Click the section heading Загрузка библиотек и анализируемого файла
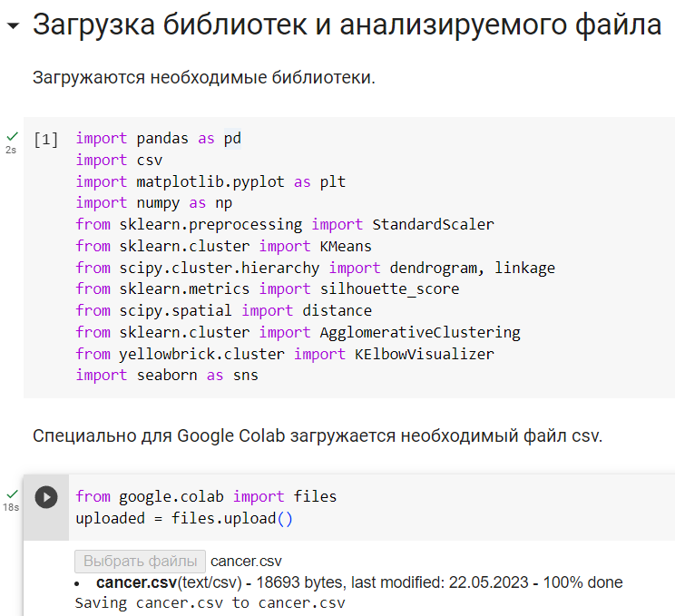The width and height of the screenshot is (675, 616). 347,25
